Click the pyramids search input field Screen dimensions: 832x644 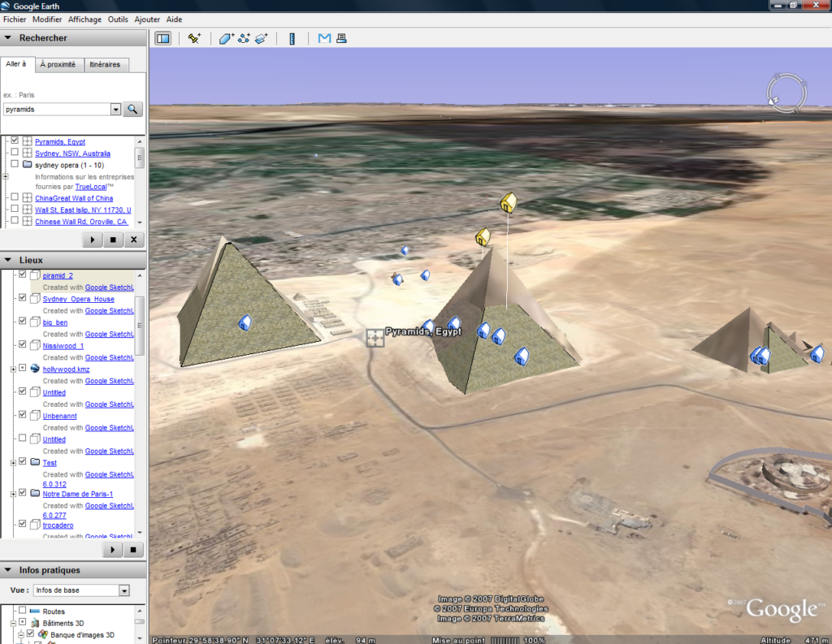pos(57,110)
